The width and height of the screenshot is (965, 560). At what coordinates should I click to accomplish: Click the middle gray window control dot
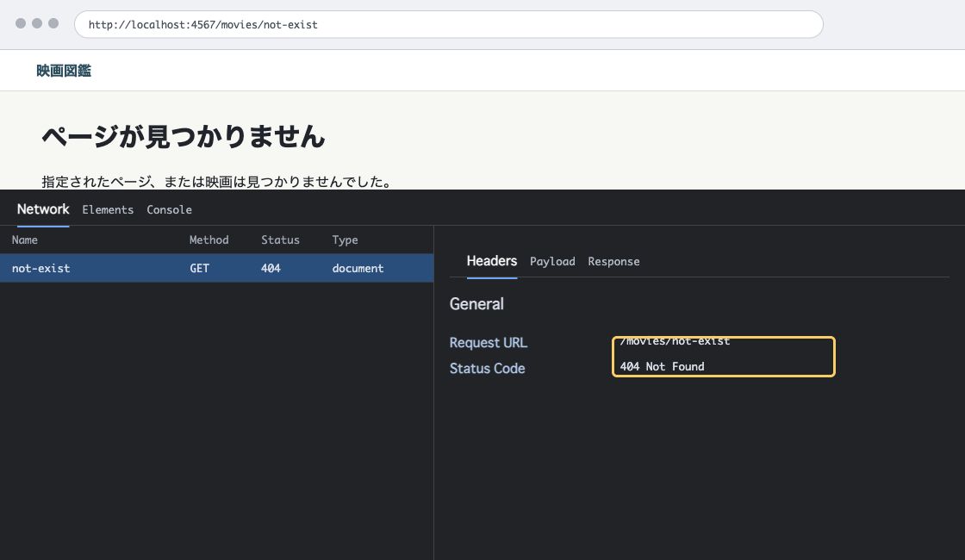tap(37, 23)
